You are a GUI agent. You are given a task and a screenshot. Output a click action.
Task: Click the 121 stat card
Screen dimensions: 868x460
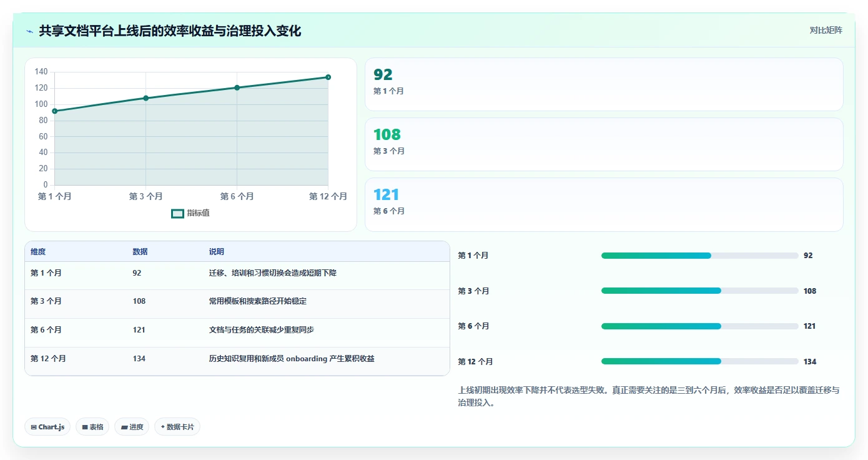[604, 204]
